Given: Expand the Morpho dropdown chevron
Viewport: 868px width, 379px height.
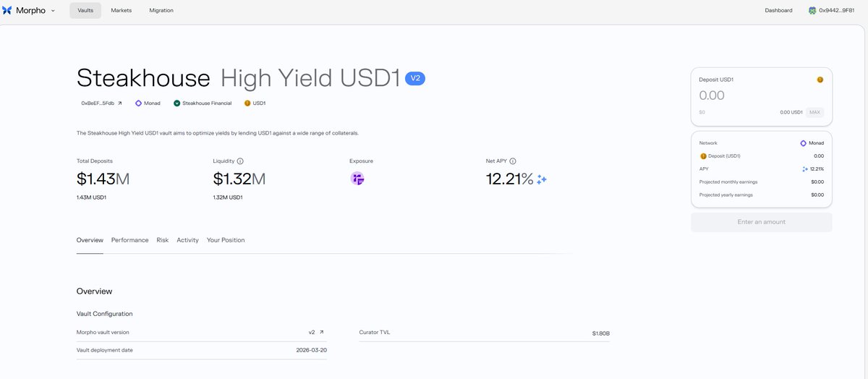Looking at the screenshot, I should pyautogui.click(x=53, y=11).
